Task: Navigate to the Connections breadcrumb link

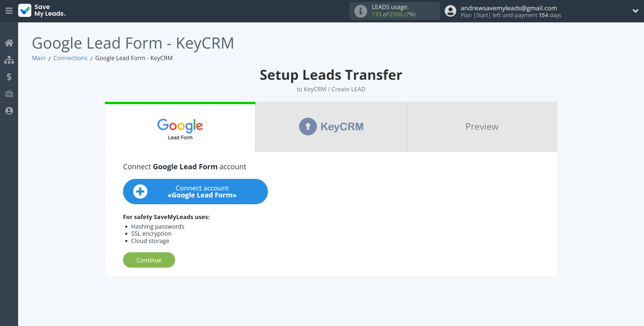Action: [70, 58]
